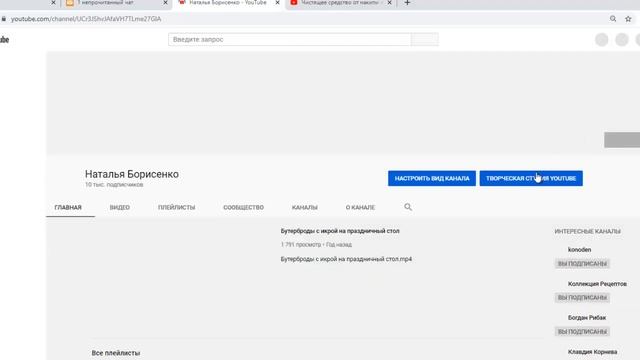Click ВЫ ПОДПИСАНЫ button under Богдан Рибак
Image resolution: width=640 pixels, height=360 pixels.
pyautogui.click(x=582, y=331)
